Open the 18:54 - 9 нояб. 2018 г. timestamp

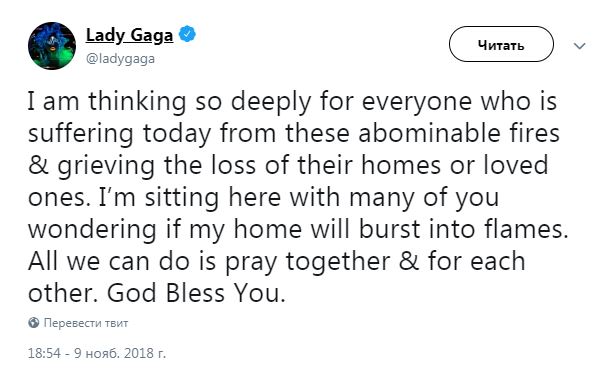click(97, 353)
